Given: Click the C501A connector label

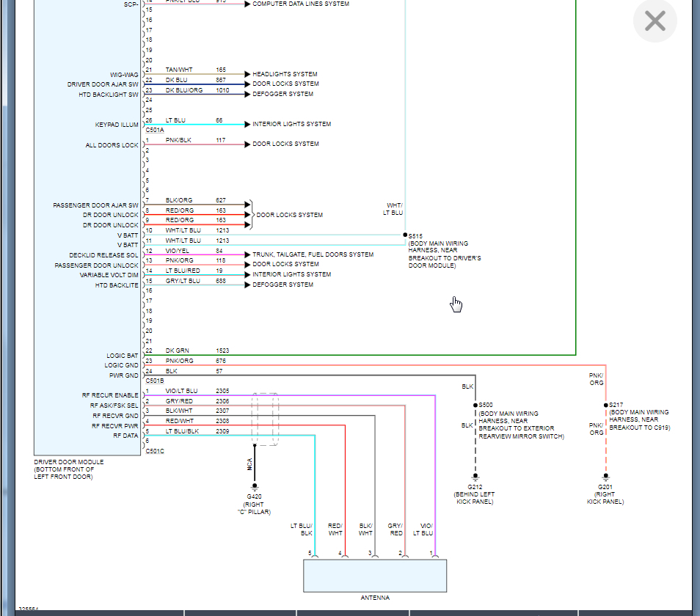Looking at the screenshot, I should [155, 131].
